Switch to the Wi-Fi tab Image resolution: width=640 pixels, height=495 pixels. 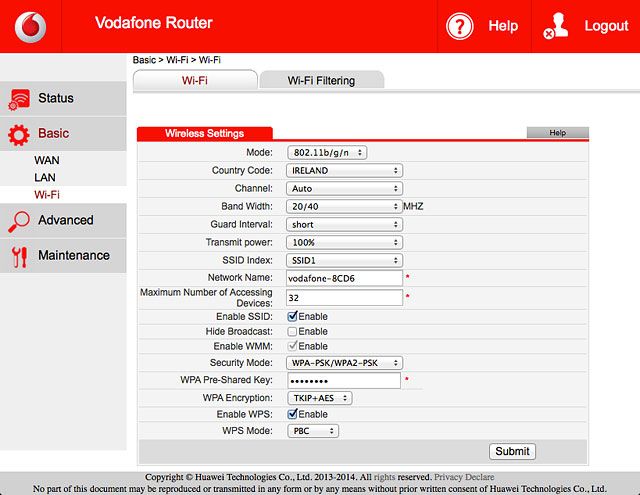point(195,80)
